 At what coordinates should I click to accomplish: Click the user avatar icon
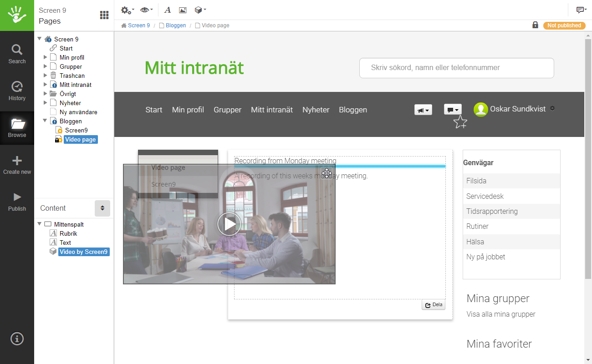pos(481,110)
